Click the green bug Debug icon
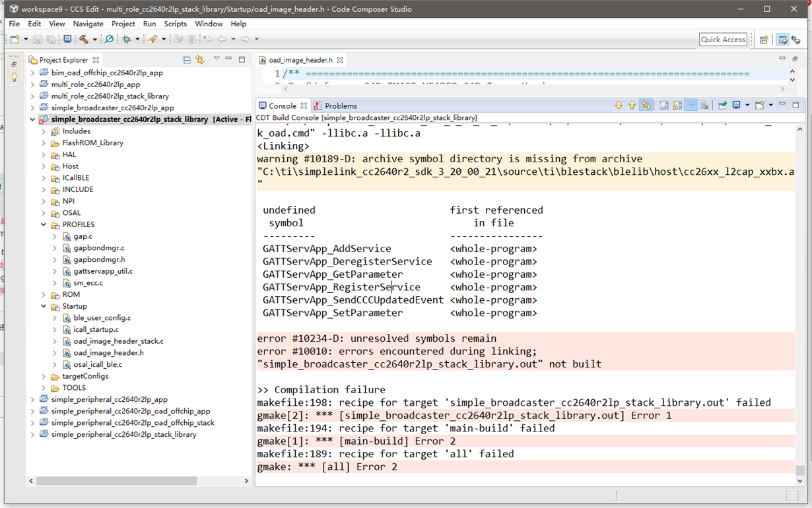The height and width of the screenshot is (508, 812). [x=127, y=40]
